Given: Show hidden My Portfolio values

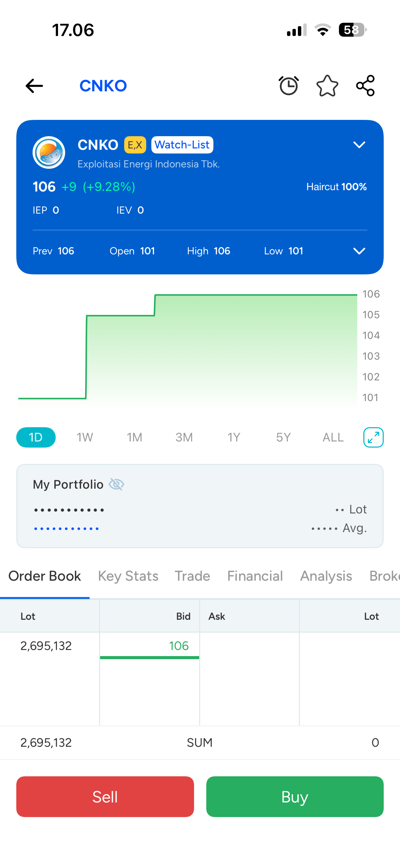Looking at the screenshot, I should (x=116, y=484).
